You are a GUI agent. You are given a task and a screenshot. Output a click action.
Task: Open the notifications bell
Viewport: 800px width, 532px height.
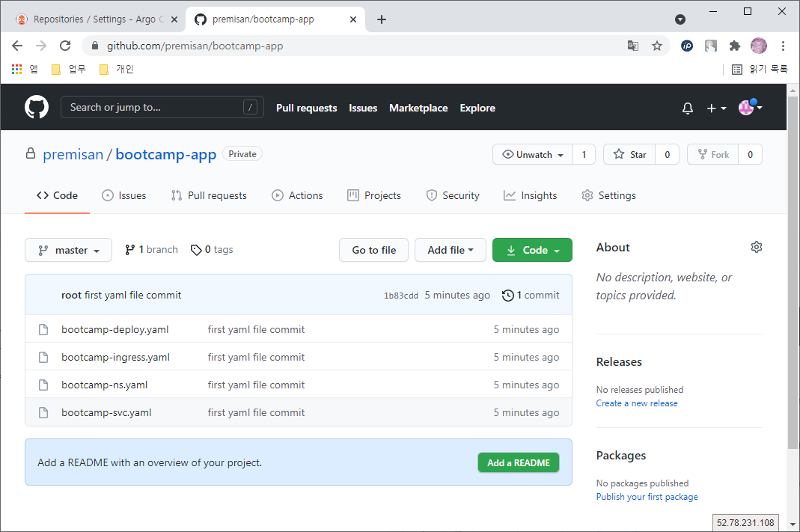point(687,108)
